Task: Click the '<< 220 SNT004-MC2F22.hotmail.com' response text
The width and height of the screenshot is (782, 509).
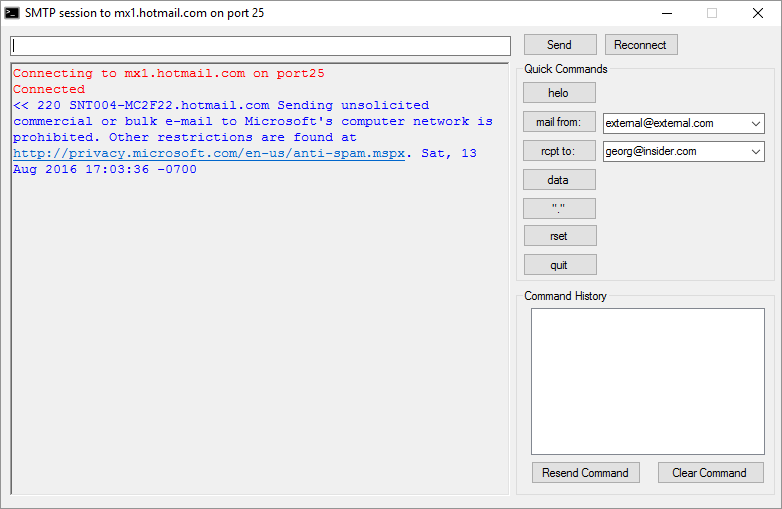Action: click(141, 105)
